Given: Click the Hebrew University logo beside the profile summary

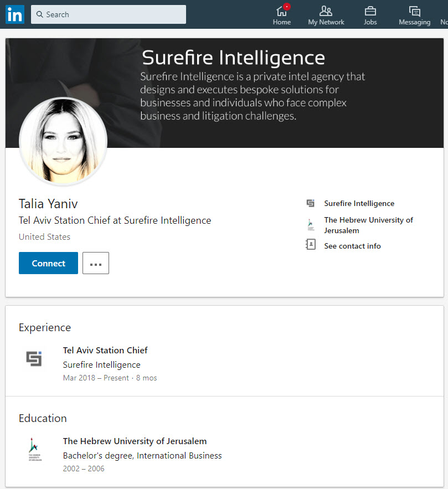Looking at the screenshot, I should [311, 224].
